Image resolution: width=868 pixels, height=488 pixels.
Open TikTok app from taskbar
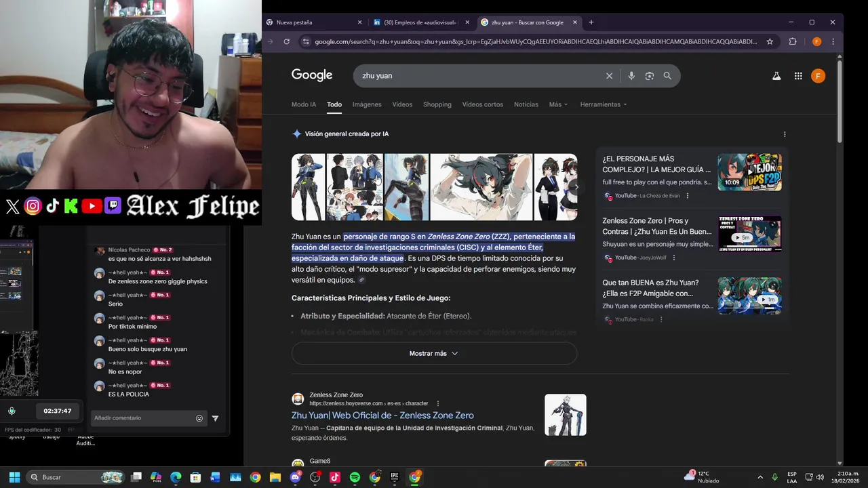coord(334,477)
